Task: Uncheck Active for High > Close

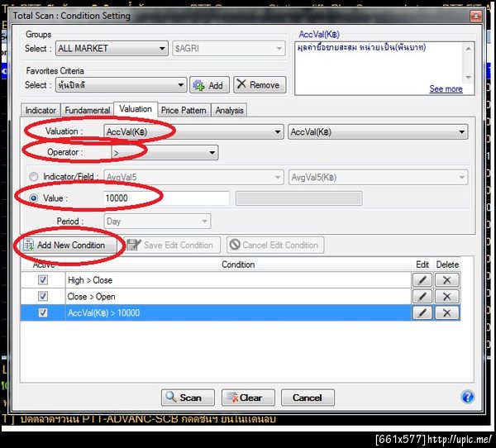Action: point(43,280)
